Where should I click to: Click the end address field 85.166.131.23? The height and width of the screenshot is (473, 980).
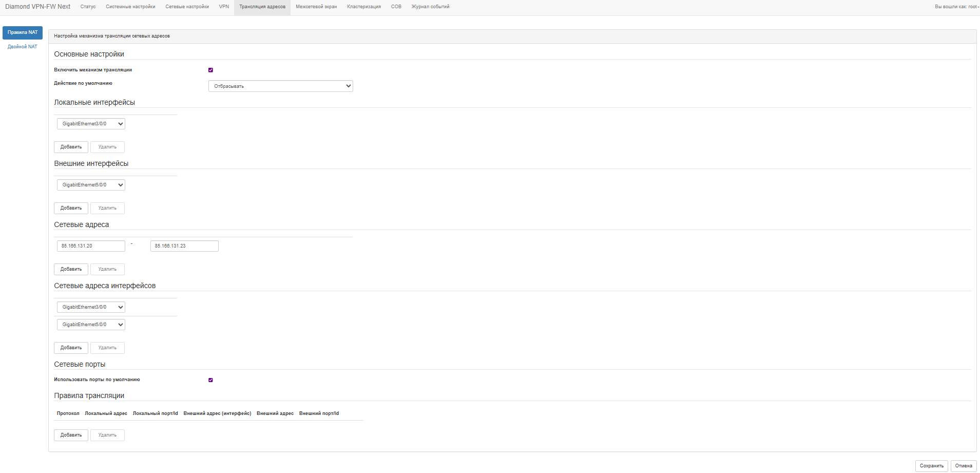click(184, 246)
